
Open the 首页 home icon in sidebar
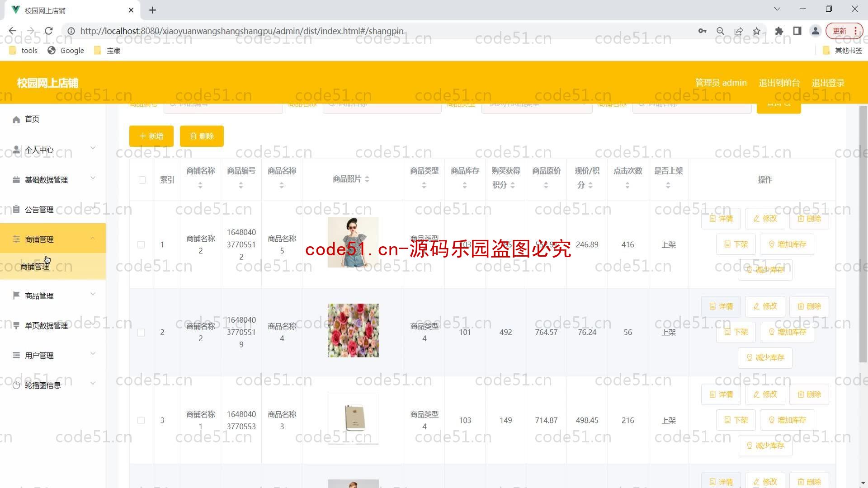click(x=16, y=119)
